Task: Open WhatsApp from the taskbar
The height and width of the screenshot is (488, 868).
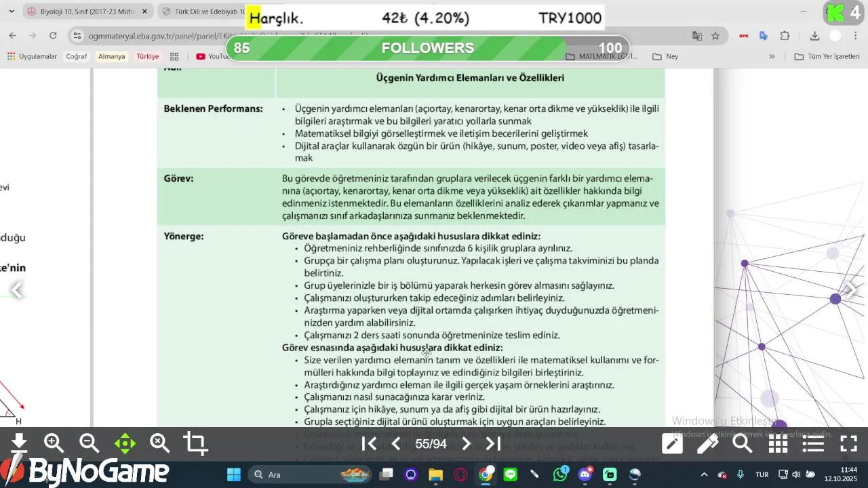Action: tap(560, 474)
